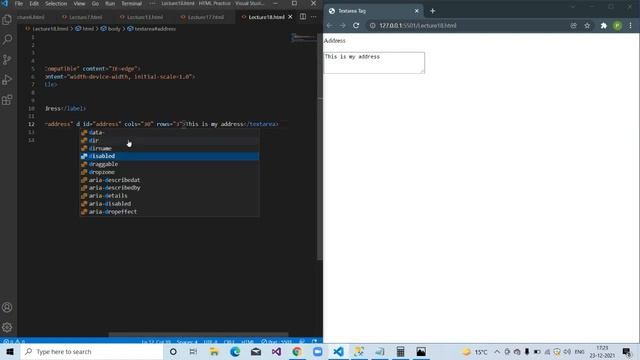640x360 pixels.
Task: Choose 'aria-dropeffect' suggestion
Action: (x=169, y=211)
